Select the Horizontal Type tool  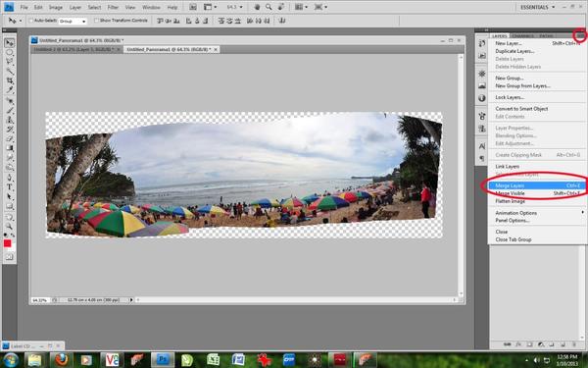pos(10,187)
